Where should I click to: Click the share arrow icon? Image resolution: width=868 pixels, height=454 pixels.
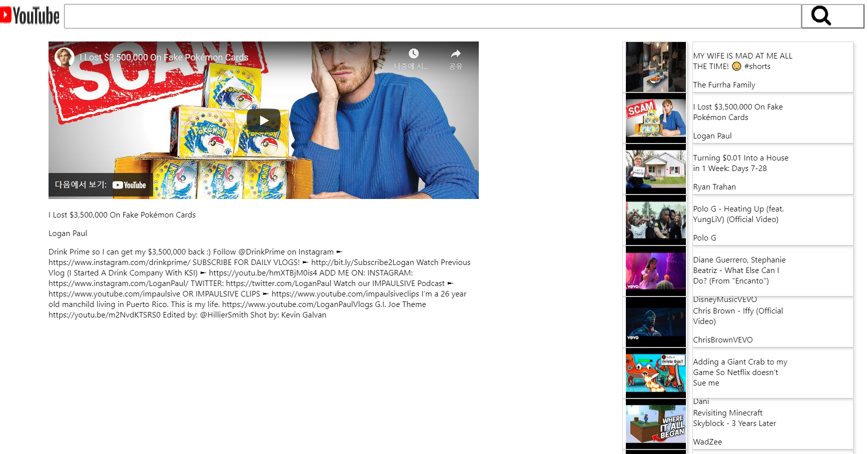point(455,53)
